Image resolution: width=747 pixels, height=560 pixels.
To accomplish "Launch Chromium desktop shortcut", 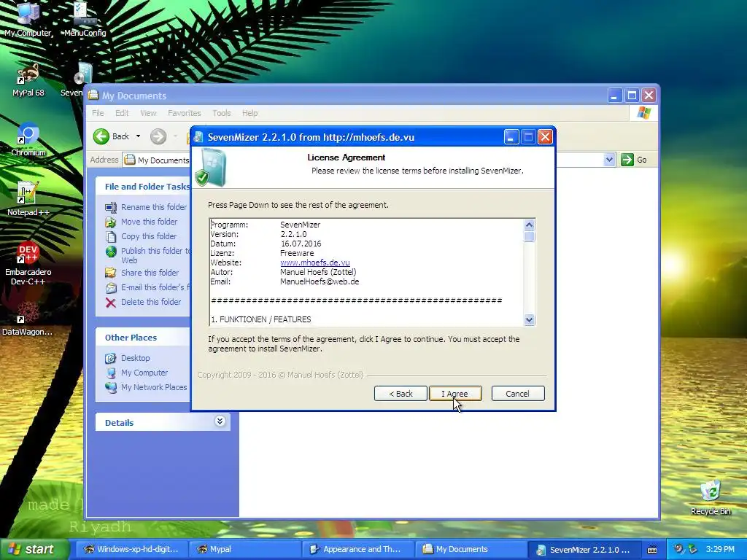I will coord(28,139).
